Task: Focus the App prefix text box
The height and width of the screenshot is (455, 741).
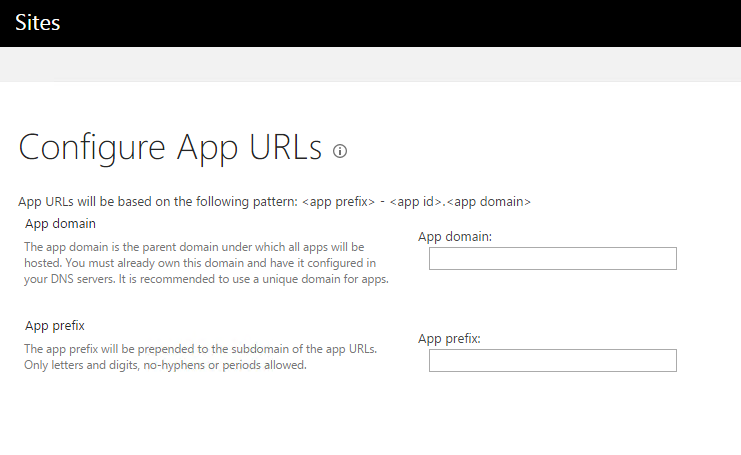Action: tap(552, 361)
